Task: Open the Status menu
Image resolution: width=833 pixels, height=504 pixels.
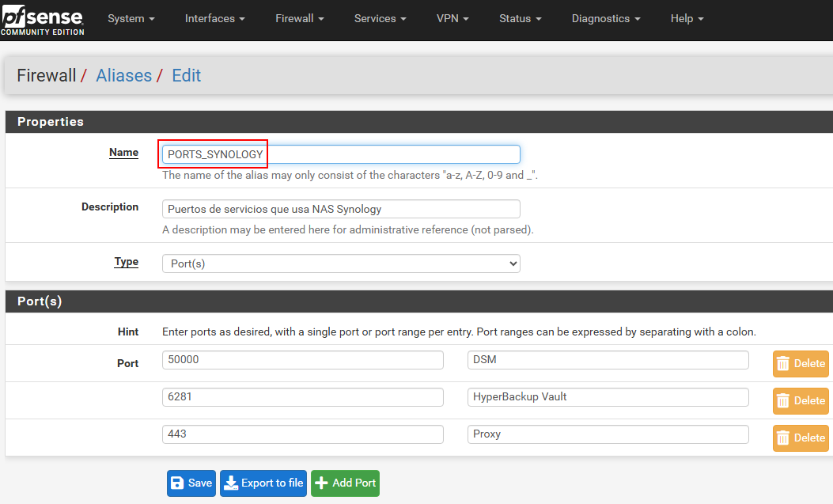Action: [x=520, y=18]
